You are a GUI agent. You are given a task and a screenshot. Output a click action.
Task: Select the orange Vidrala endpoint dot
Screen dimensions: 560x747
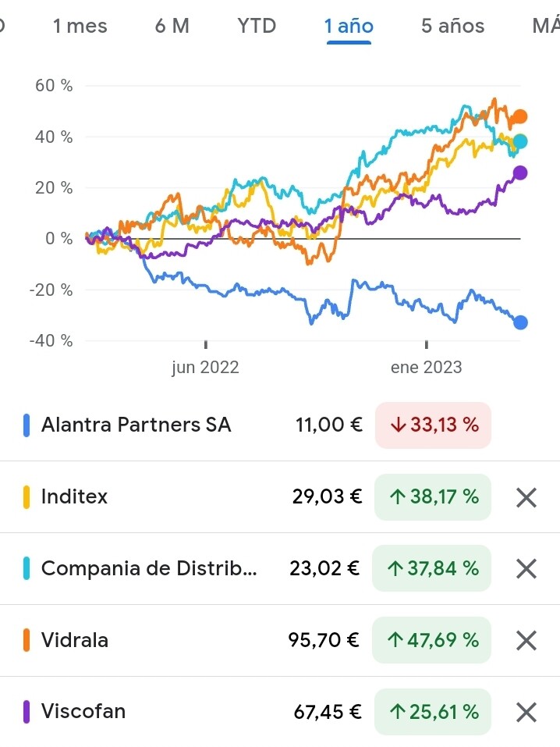coord(520,116)
